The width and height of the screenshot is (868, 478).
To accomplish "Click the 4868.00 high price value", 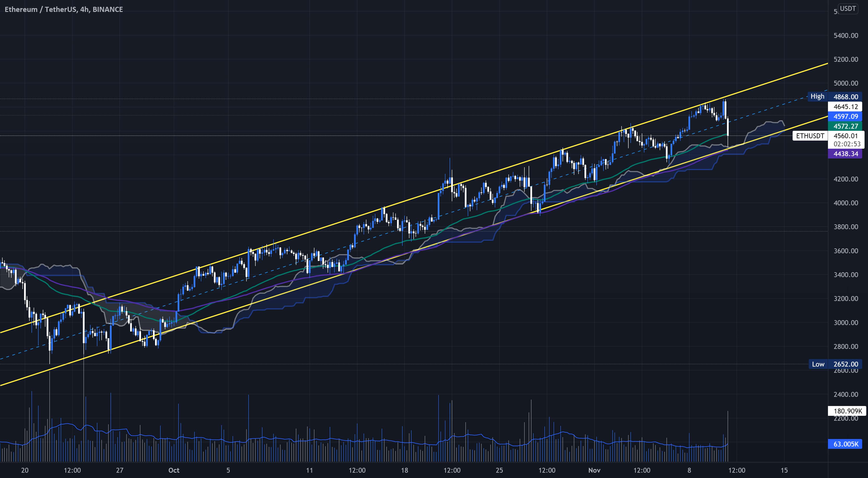I will 846,97.
